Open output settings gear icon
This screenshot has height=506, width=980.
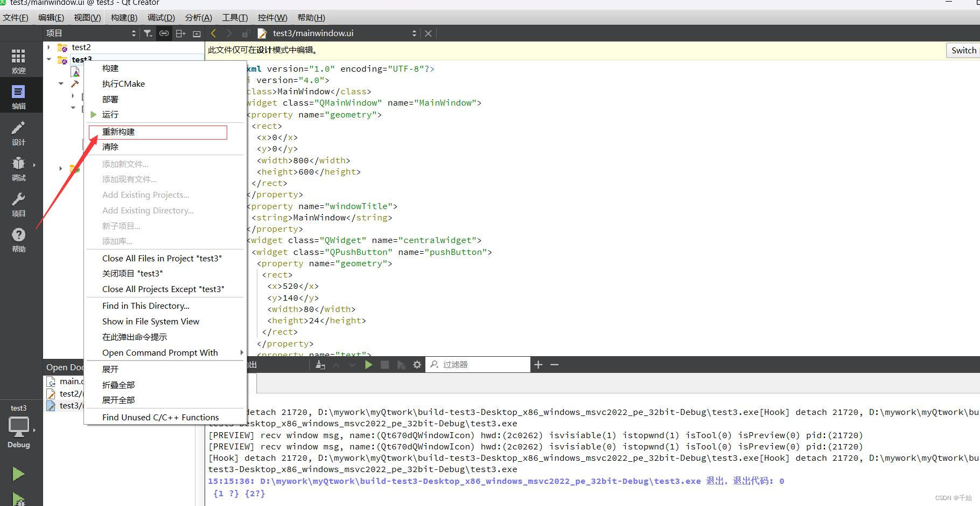[x=417, y=365]
